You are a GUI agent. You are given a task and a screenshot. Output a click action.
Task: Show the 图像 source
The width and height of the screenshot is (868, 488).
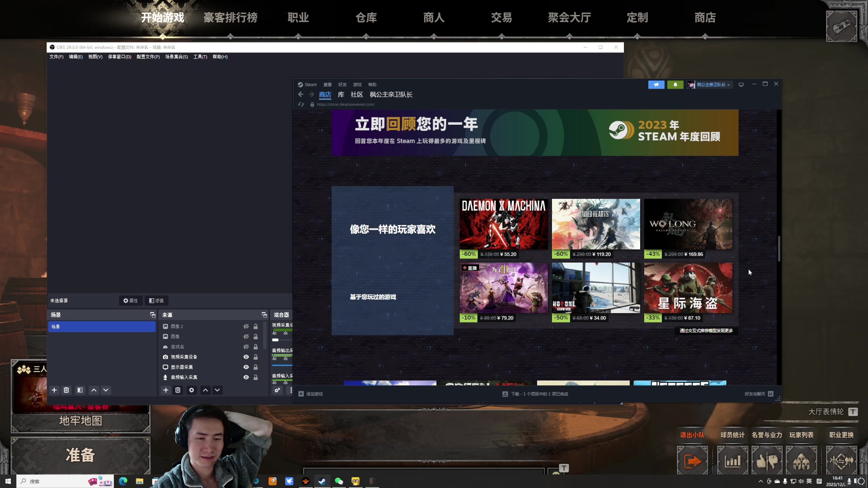pos(246,337)
